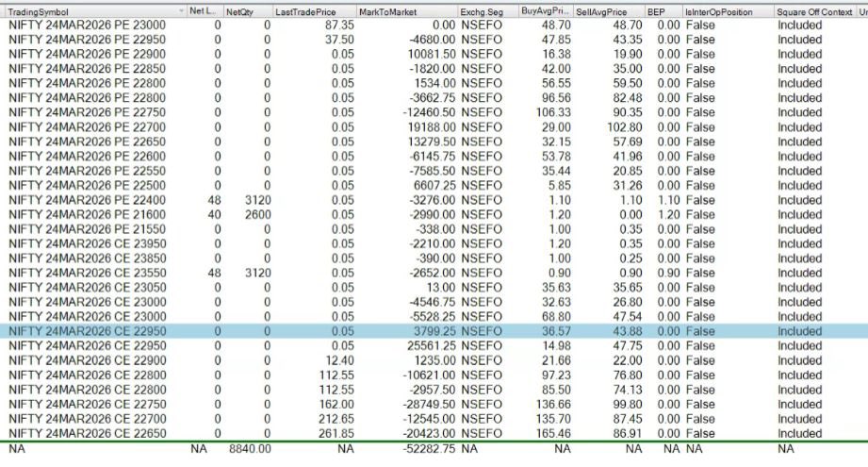Select the NIFTY 24MAR2026 CE 22750 symbol
This screenshot has height=467, width=868.
87,404
